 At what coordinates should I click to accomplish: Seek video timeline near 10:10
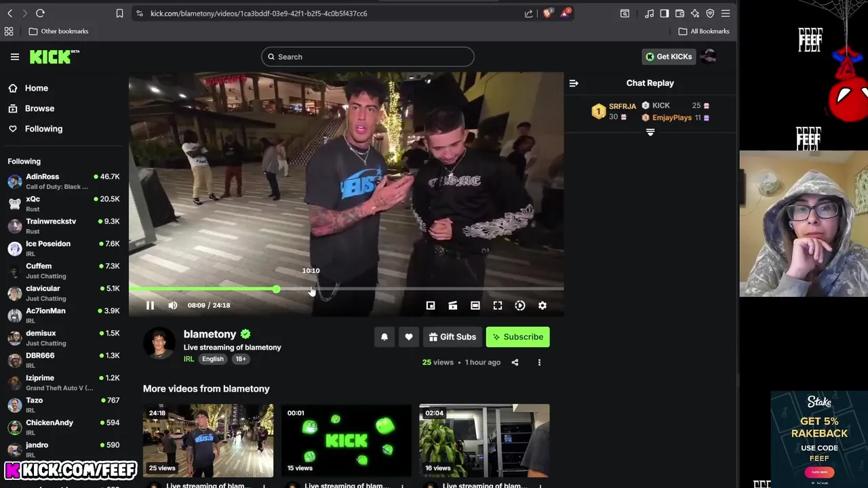tap(311, 289)
